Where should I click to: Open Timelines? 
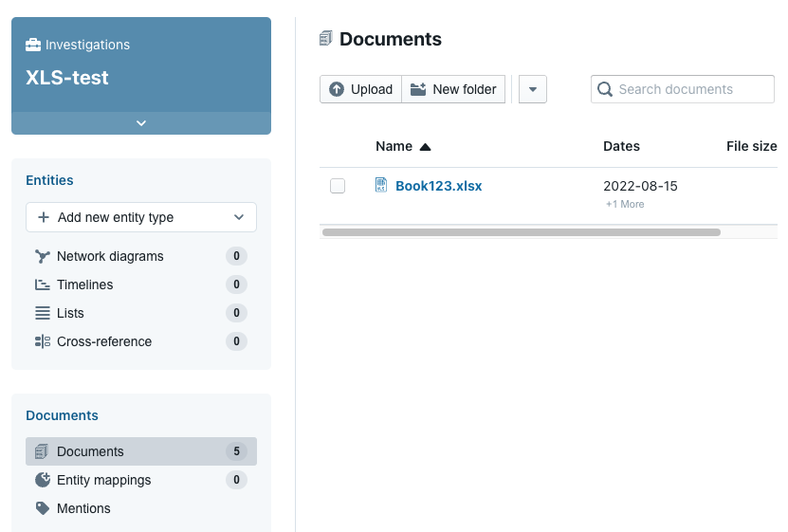tap(85, 284)
